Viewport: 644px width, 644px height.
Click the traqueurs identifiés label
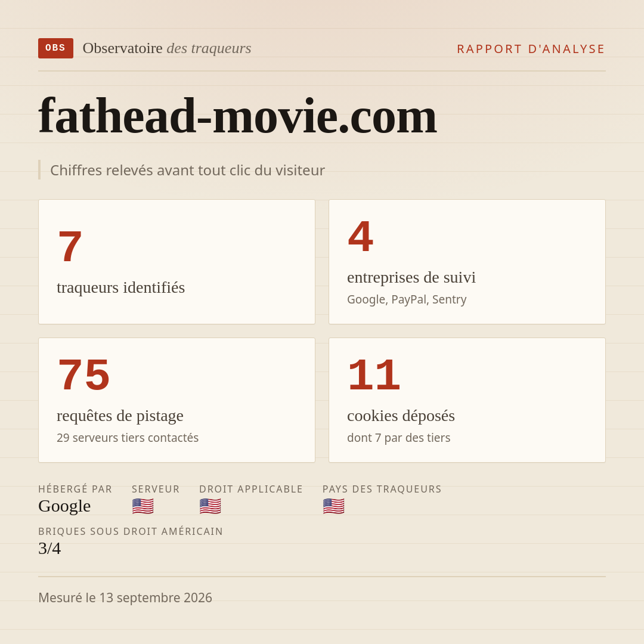[120, 287]
